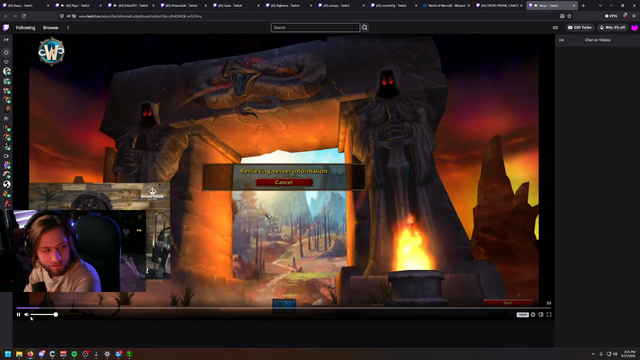This screenshot has height=360, width=640.
Task: Expand the left followed-channels sidebar
Action: 6,40
